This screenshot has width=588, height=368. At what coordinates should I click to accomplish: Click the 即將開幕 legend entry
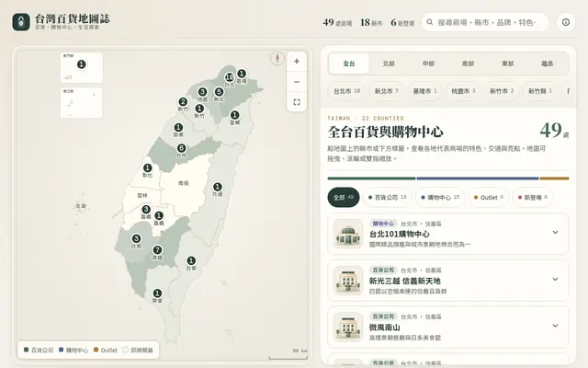(138, 350)
